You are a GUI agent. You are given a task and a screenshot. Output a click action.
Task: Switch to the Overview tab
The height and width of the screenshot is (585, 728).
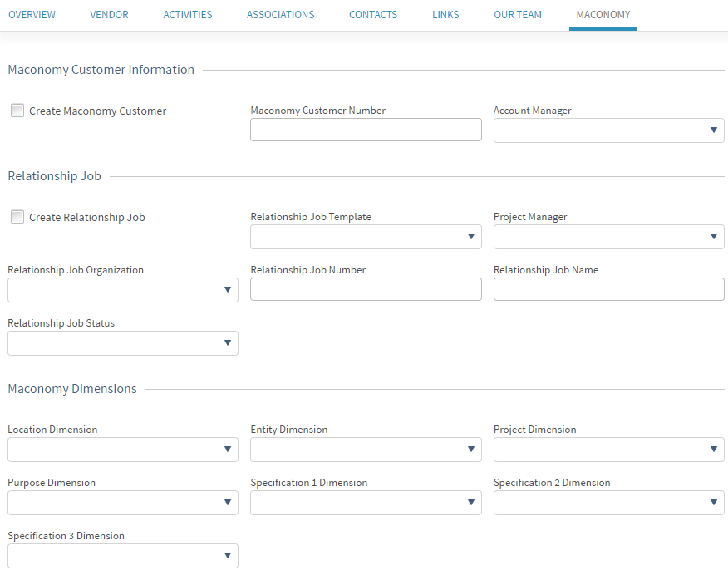tap(32, 15)
